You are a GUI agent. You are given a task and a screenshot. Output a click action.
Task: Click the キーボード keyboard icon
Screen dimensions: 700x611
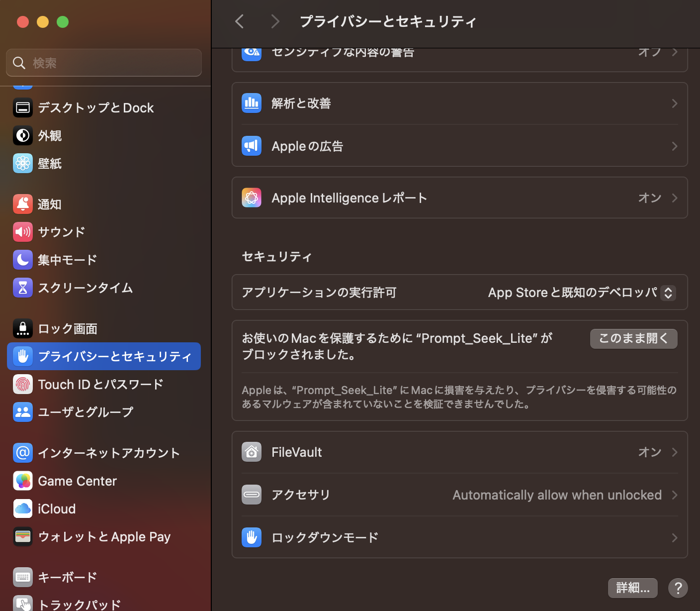tap(23, 577)
